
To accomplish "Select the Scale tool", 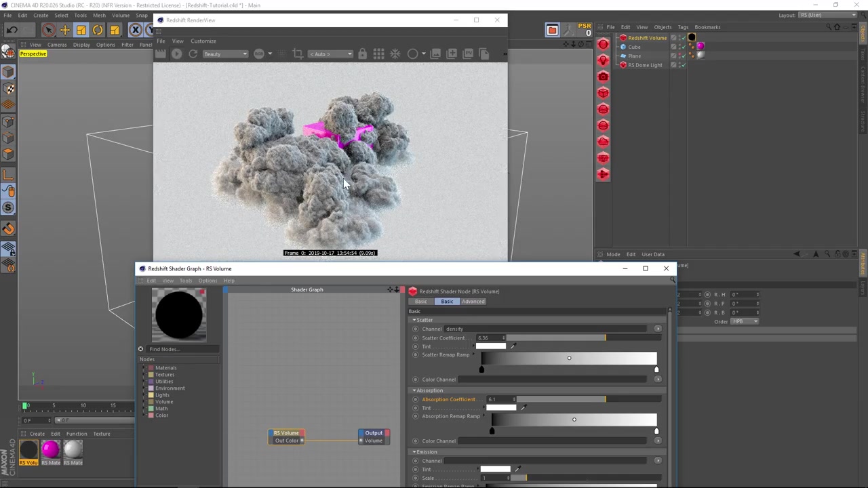I will 81,30.
